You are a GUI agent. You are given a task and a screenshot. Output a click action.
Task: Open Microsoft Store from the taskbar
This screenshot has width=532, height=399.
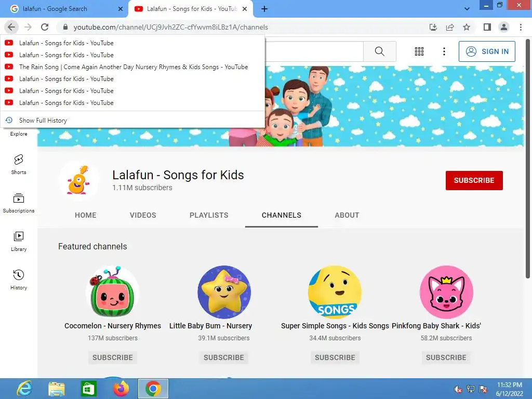(88, 389)
